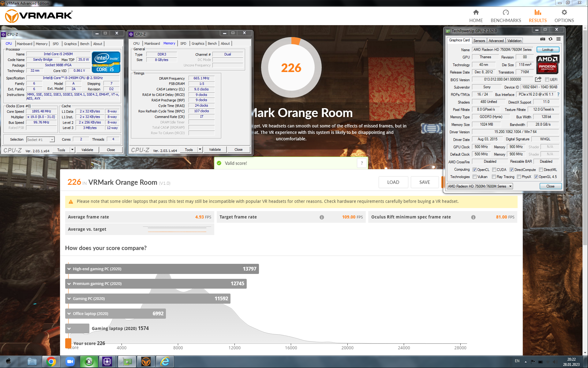The height and width of the screenshot is (368, 588).
Task: Click the 226 score ring gauge
Action: (x=291, y=67)
